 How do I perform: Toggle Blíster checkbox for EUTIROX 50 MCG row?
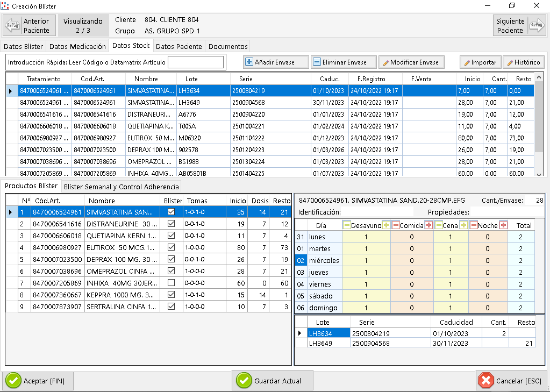[x=171, y=247]
